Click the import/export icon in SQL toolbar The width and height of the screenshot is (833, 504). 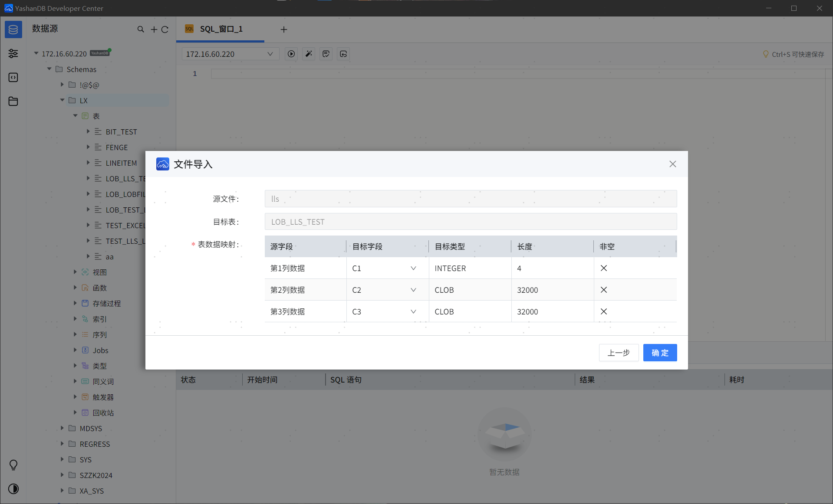(x=343, y=54)
